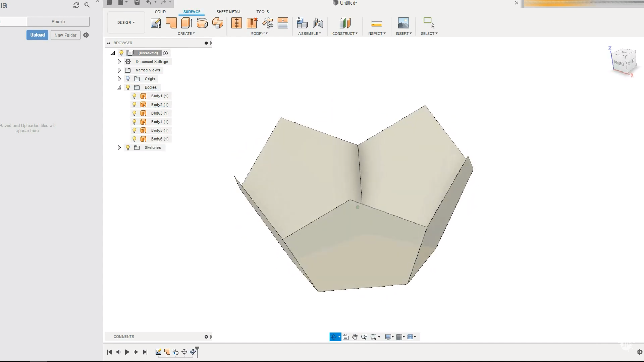644x362 pixels.
Task: Switch to the SHEET METAL tab
Action: pyautogui.click(x=228, y=12)
